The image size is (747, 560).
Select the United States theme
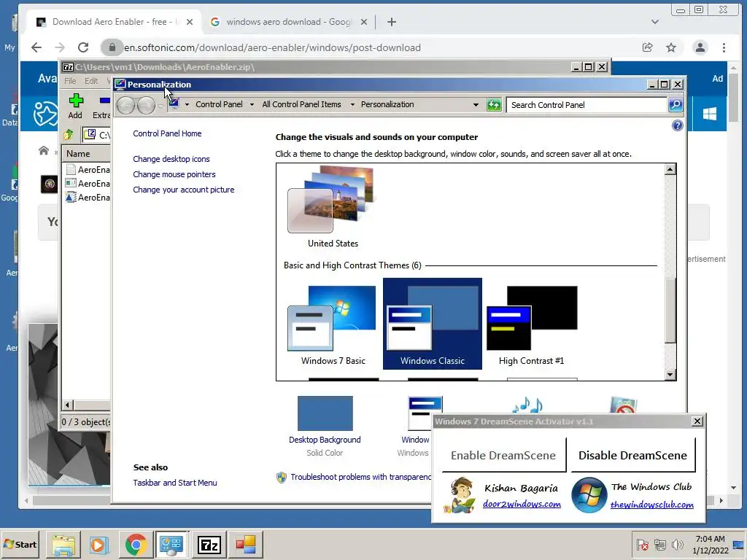[x=333, y=207]
